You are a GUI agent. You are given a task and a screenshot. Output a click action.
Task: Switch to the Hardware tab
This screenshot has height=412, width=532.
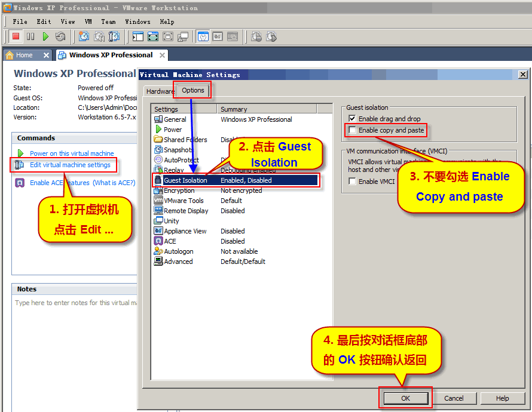[160, 91]
